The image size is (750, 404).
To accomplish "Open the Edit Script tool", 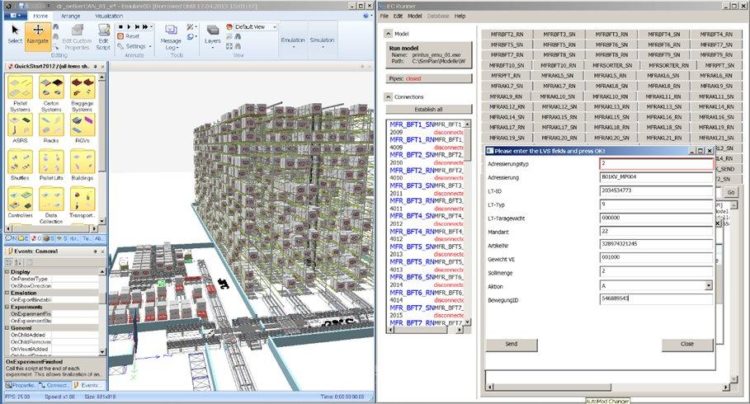I will (103, 37).
